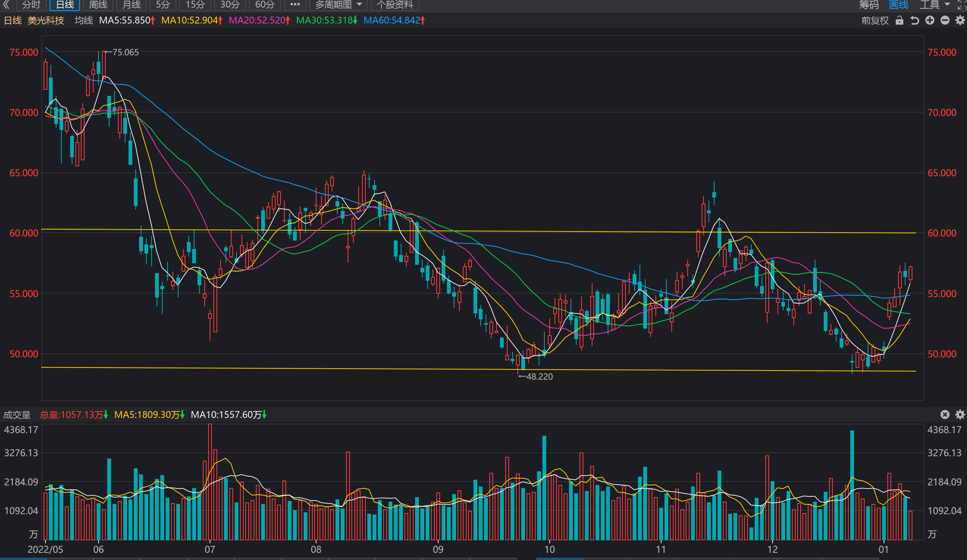Click the MA30:53.318 indicator value
Viewport: 967px width, 560px height.
tap(326, 20)
